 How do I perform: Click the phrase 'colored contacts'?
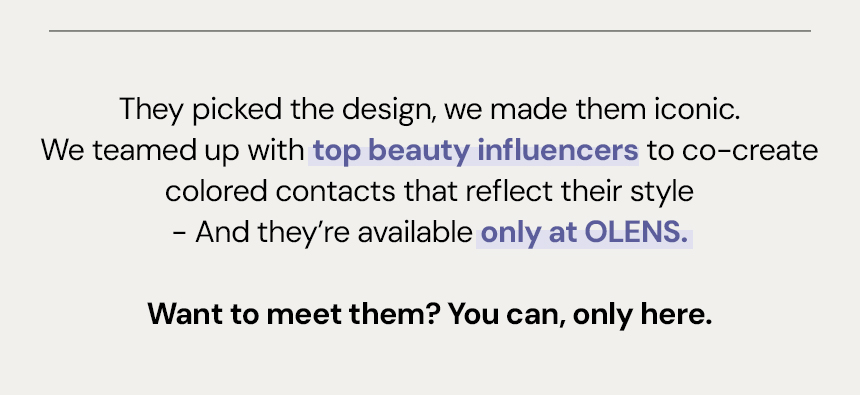[x=280, y=191]
